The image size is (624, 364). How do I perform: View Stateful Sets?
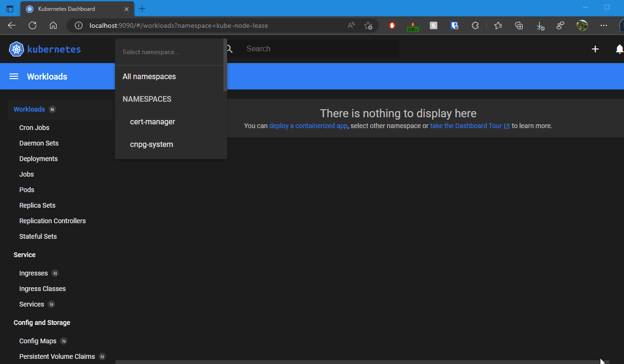38,236
